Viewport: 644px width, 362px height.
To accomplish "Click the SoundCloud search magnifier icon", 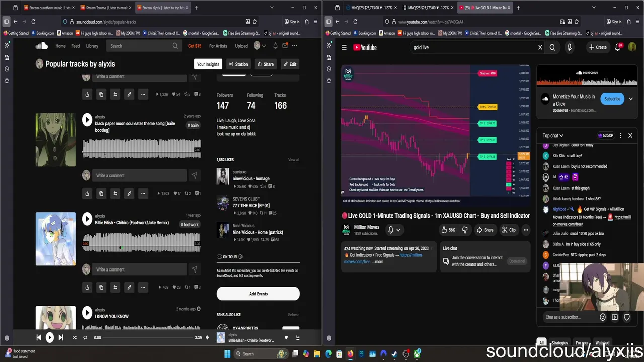I will point(175,46).
